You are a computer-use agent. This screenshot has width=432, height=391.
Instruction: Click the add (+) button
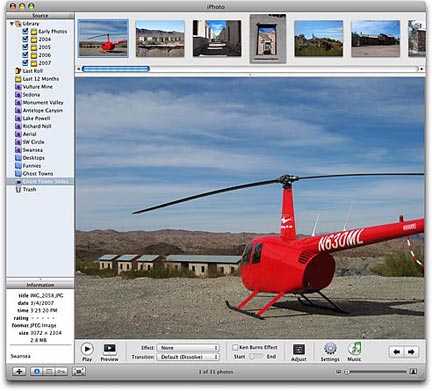(x=19, y=371)
